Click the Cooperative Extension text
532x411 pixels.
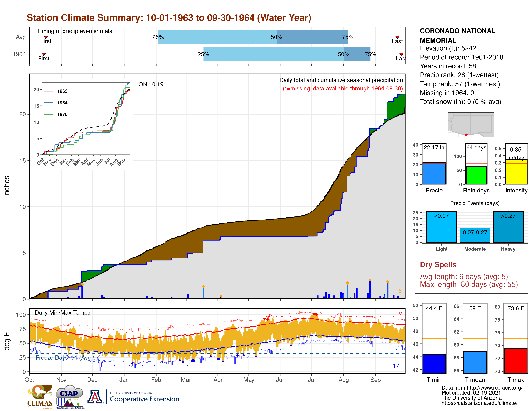(x=144, y=399)
